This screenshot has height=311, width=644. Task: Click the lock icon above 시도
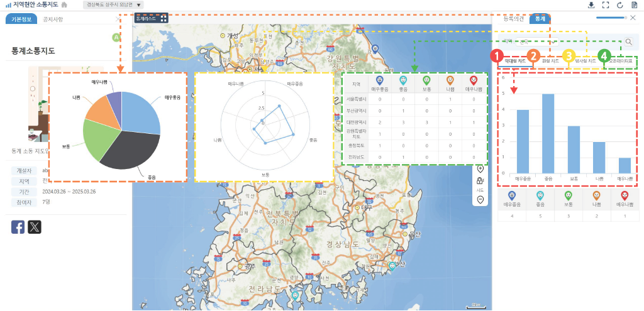tap(480, 180)
